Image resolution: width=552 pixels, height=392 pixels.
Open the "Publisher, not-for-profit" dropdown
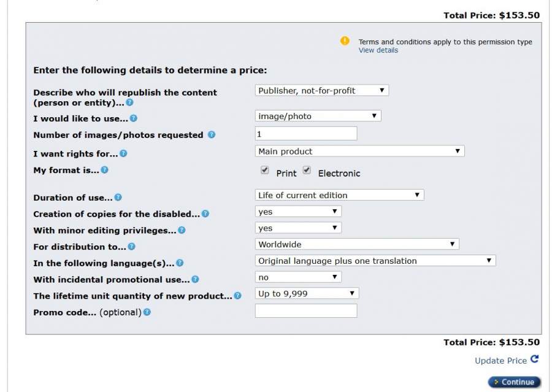pyautogui.click(x=321, y=91)
